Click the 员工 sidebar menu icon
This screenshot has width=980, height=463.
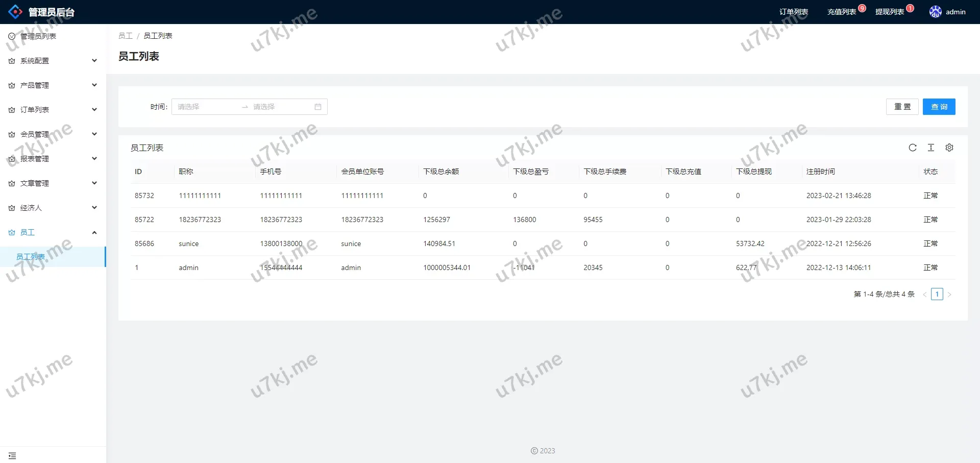click(x=11, y=232)
